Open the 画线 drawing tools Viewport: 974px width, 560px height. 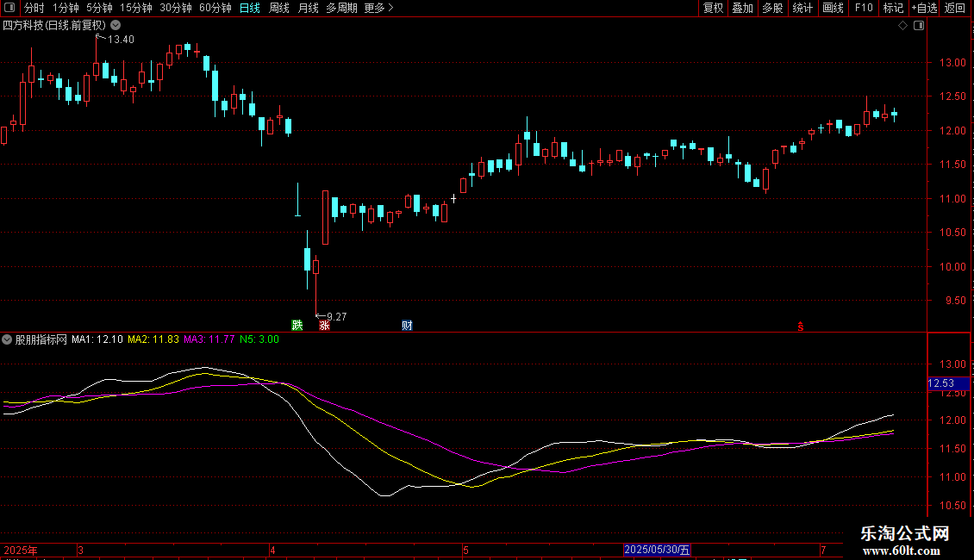click(833, 8)
